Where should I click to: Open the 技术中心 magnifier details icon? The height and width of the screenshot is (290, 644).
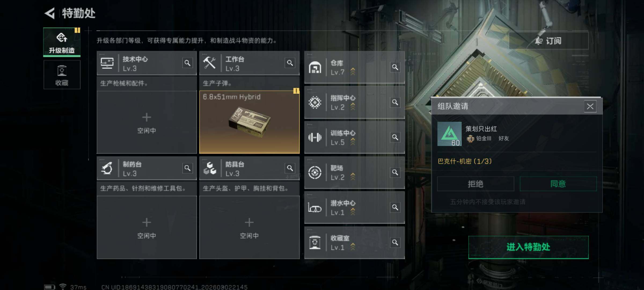(x=187, y=63)
